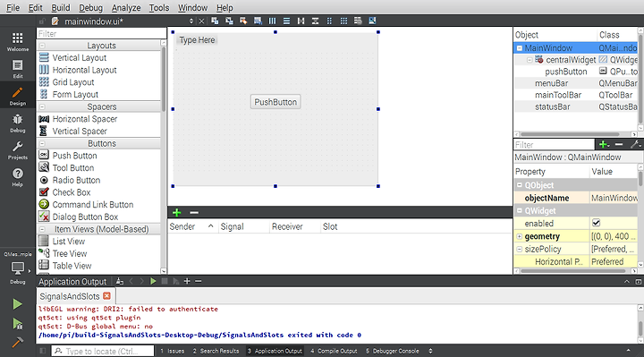This screenshot has height=357, width=644.
Task: Lay out horizontally in splitter
Action: [x=301, y=21]
